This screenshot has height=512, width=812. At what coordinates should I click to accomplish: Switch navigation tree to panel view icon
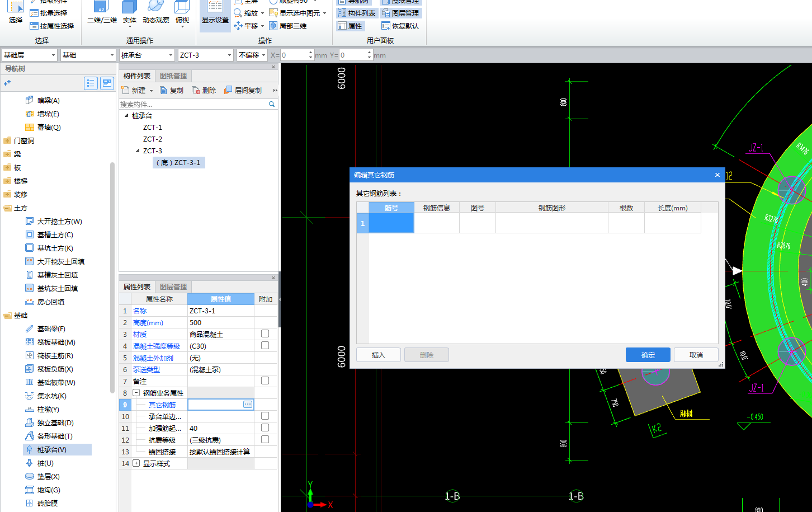tap(107, 83)
